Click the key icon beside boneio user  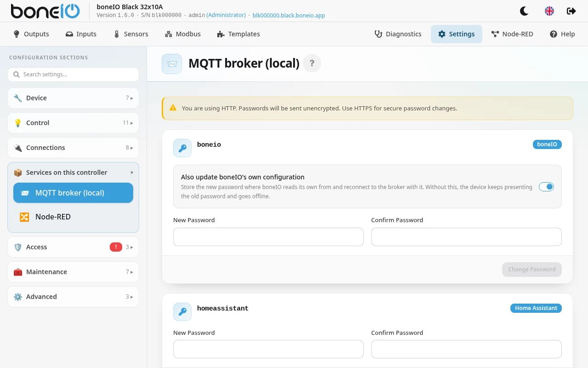(x=182, y=148)
